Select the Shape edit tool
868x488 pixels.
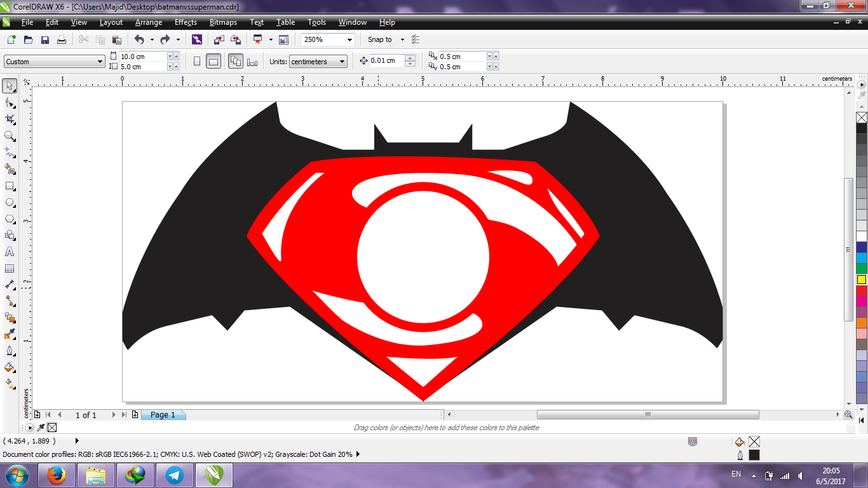10,102
